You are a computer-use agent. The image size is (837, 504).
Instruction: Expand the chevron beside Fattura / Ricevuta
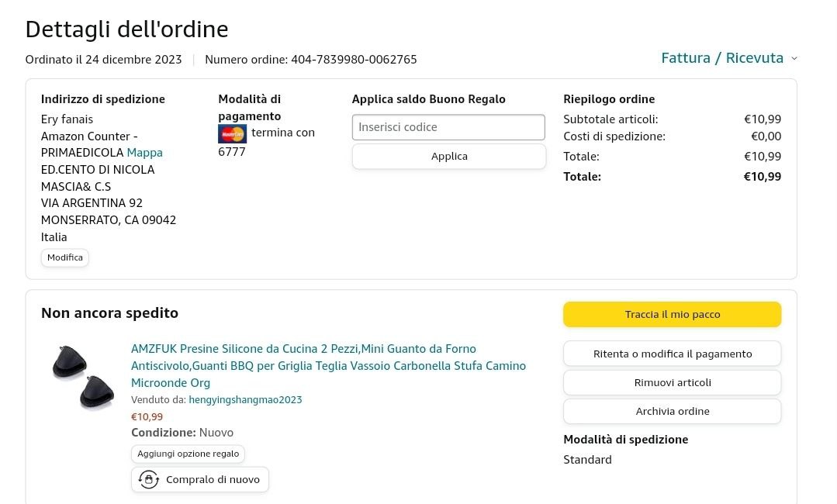794,58
